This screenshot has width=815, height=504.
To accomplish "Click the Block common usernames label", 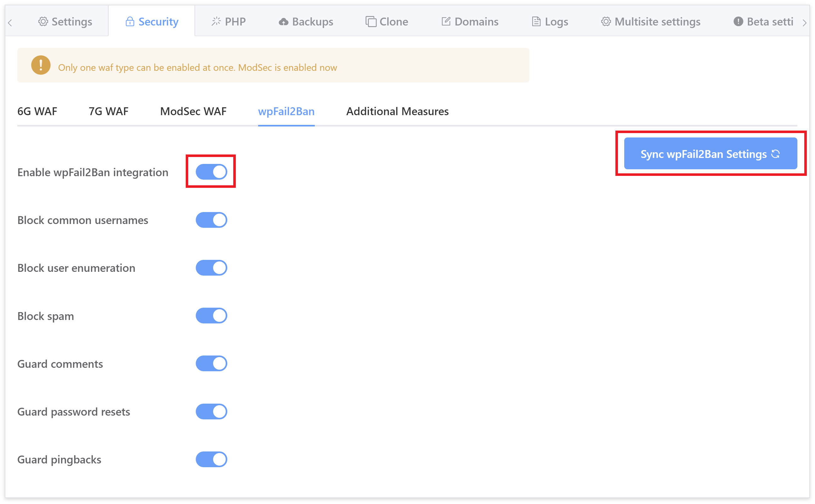I will tap(83, 220).
